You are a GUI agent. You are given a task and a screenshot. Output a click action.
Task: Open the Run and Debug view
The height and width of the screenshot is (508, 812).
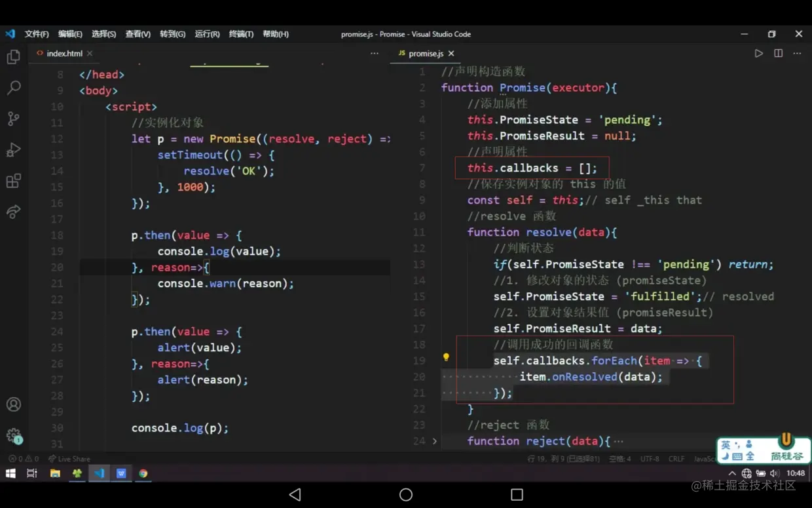point(13,149)
